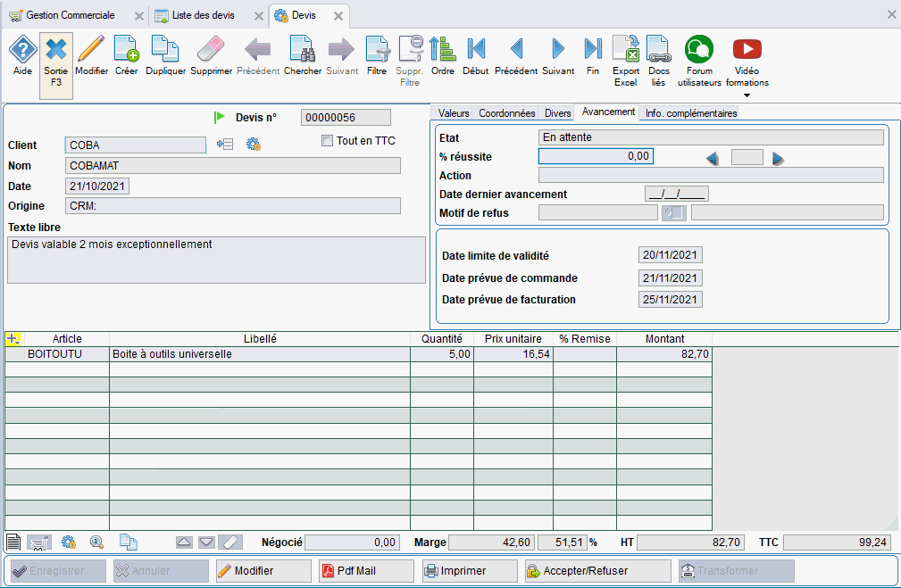Click the motif de refus selector button
The height and width of the screenshot is (588, 901).
pyautogui.click(x=673, y=212)
